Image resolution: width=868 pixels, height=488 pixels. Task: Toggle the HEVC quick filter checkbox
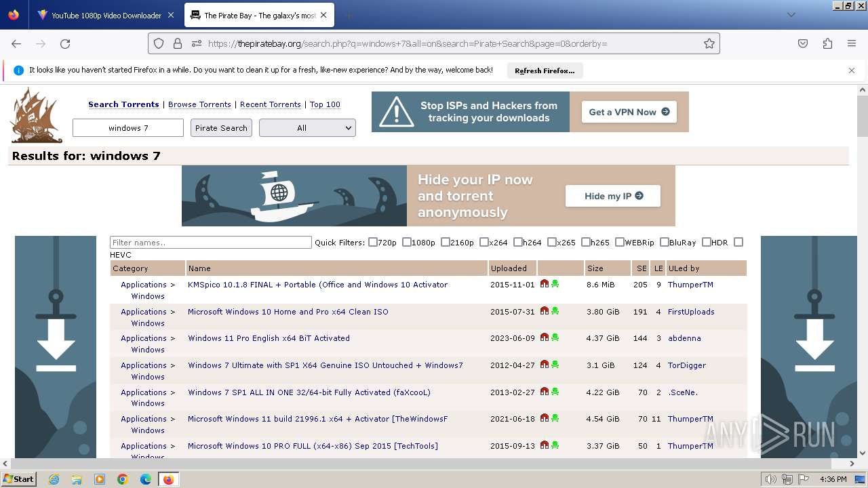[738, 242]
